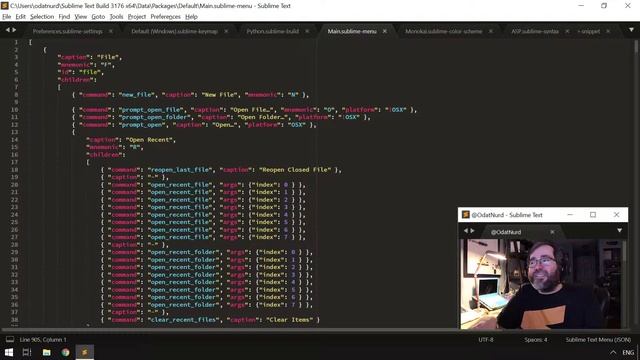640x360 pixels.
Task: Open the Find menu
Action: click(x=64, y=17)
